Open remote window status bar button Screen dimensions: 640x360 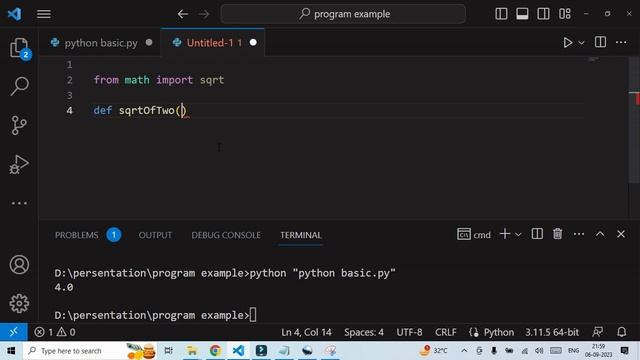tap(14, 332)
